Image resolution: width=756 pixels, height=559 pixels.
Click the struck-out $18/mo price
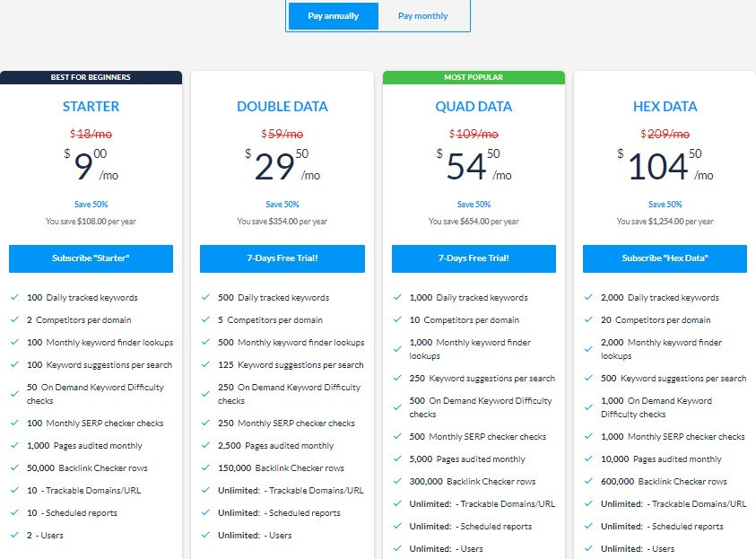91,134
